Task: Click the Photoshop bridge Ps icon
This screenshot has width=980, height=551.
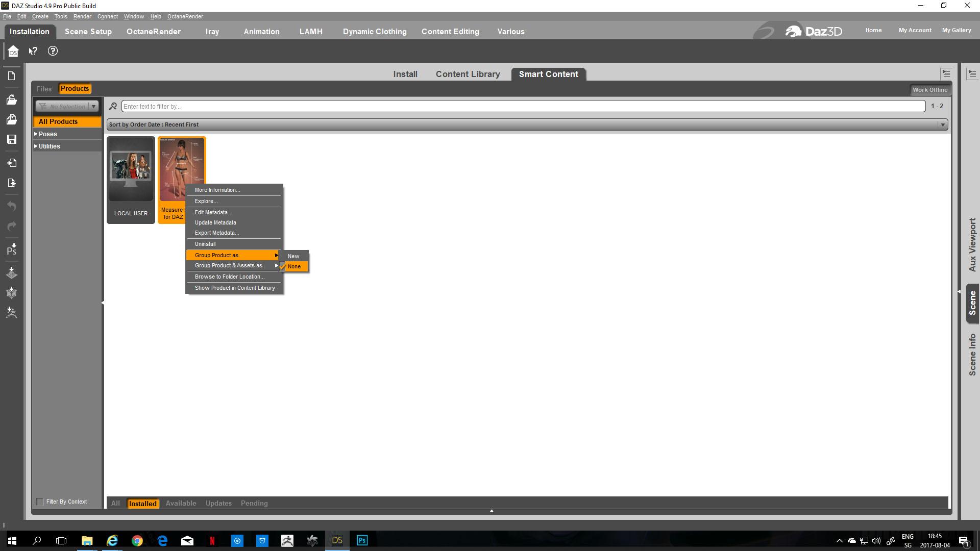Action: (12, 249)
